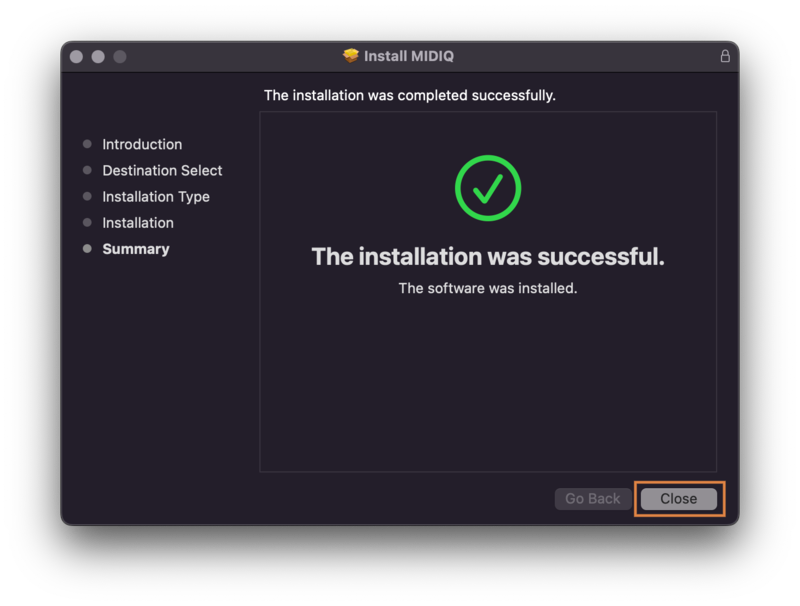
Task: Click the yellow minimize window button
Action: [98, 57]
